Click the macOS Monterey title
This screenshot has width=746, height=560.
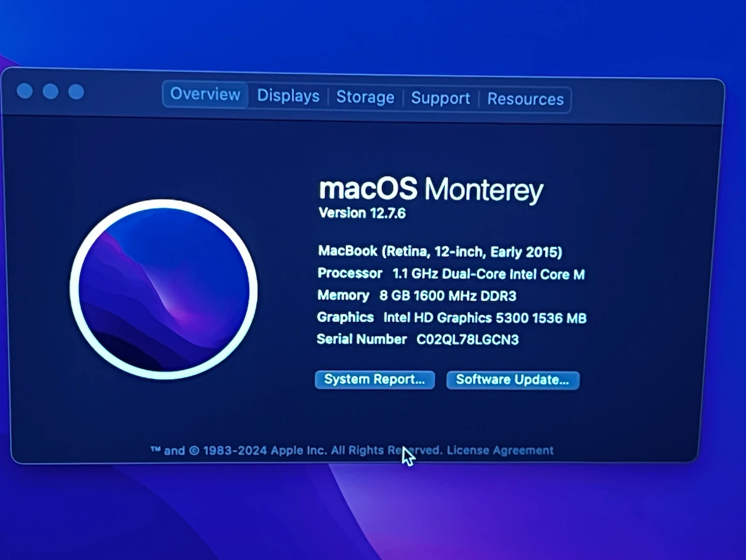(x=431, y=189)
